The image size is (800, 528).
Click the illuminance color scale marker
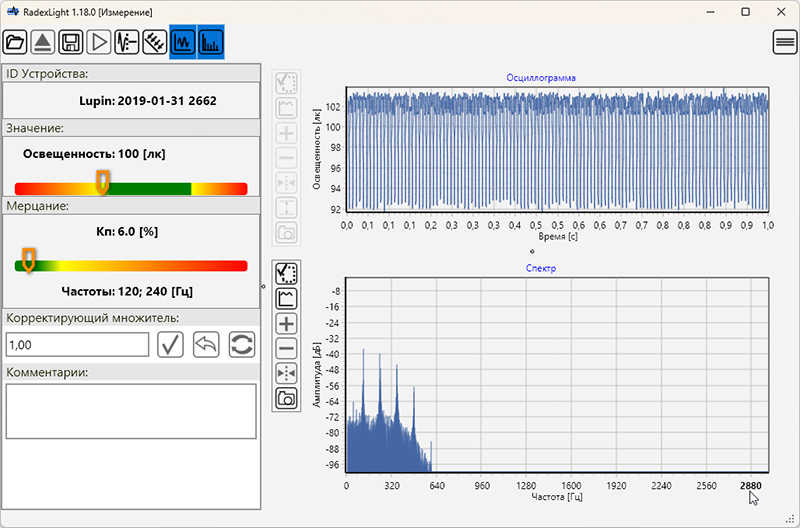pos(101,182)
